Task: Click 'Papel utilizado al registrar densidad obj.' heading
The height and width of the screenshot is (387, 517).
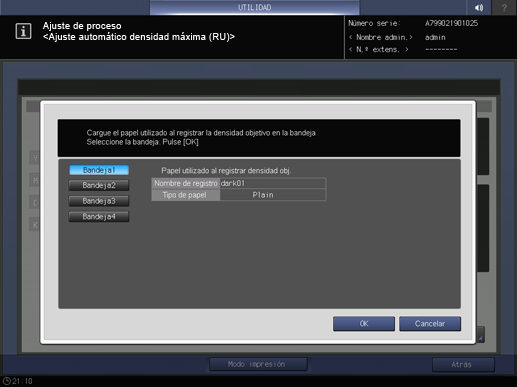Action: 226,171
